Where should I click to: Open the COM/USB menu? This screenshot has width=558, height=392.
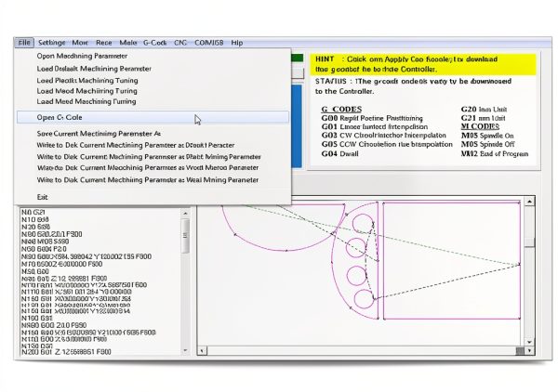pyautogui.click(x=209, y=43)
